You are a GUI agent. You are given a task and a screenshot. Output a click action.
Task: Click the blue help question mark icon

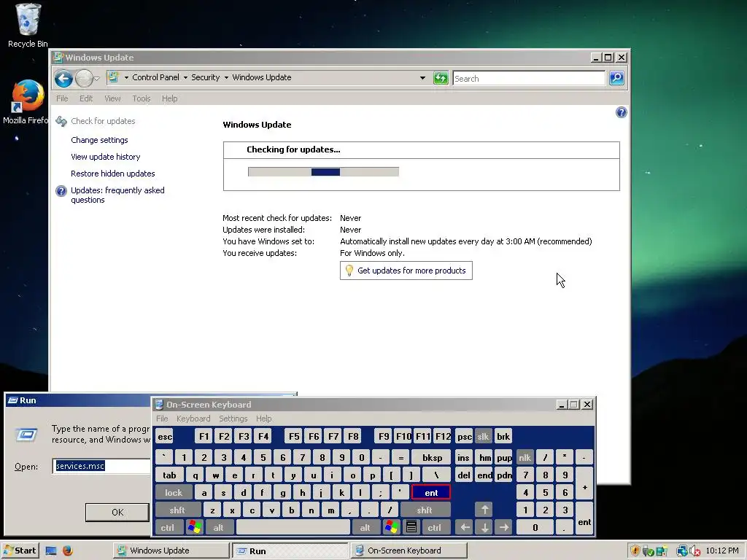point(622,112)
